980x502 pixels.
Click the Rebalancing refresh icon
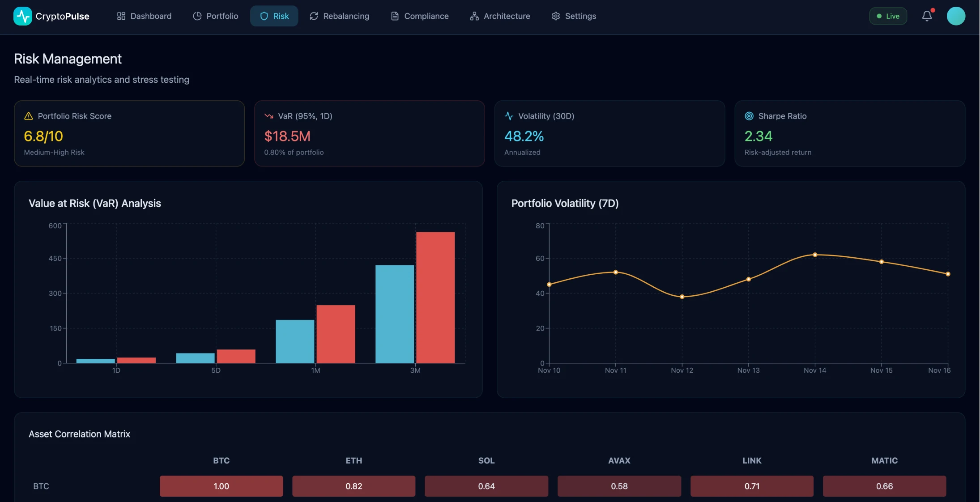click(314, 16)
